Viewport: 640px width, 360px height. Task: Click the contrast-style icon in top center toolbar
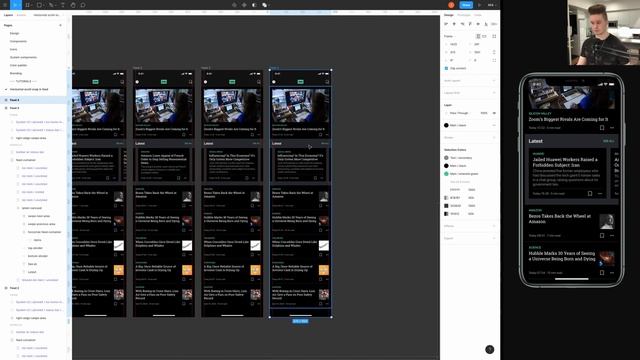pos(254,5)
